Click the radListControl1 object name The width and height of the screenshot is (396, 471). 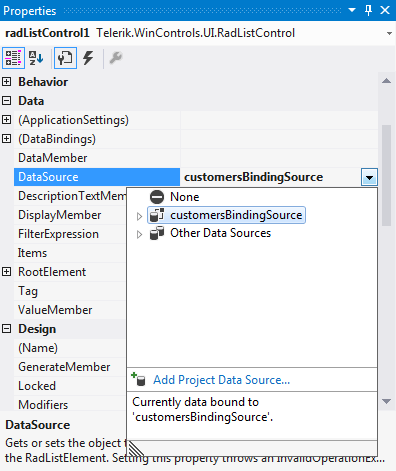[47, 33]
